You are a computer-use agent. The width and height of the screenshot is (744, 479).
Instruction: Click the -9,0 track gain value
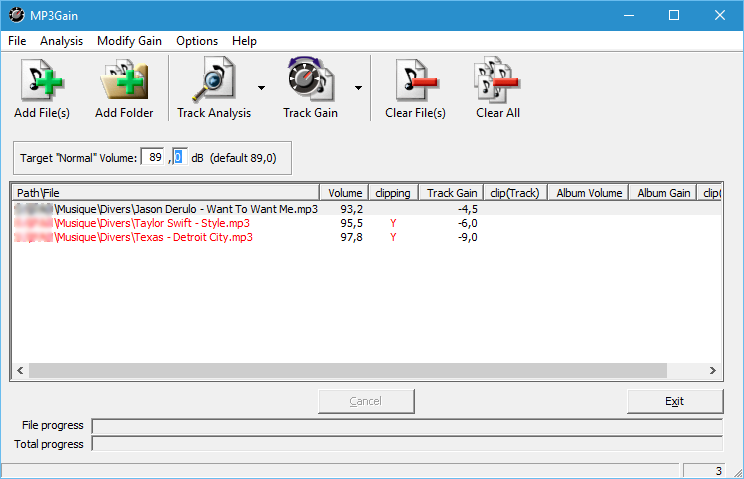coord(468,237)
